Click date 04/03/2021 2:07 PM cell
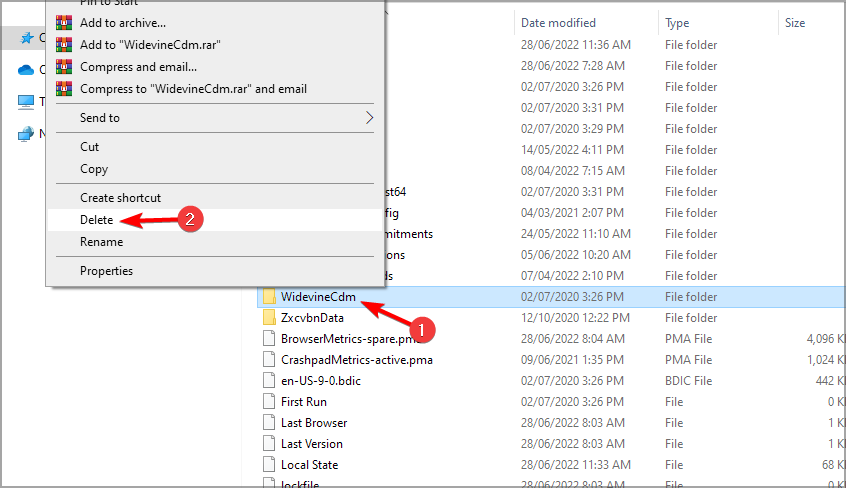 pyautogui.click(x=572, y=213)
